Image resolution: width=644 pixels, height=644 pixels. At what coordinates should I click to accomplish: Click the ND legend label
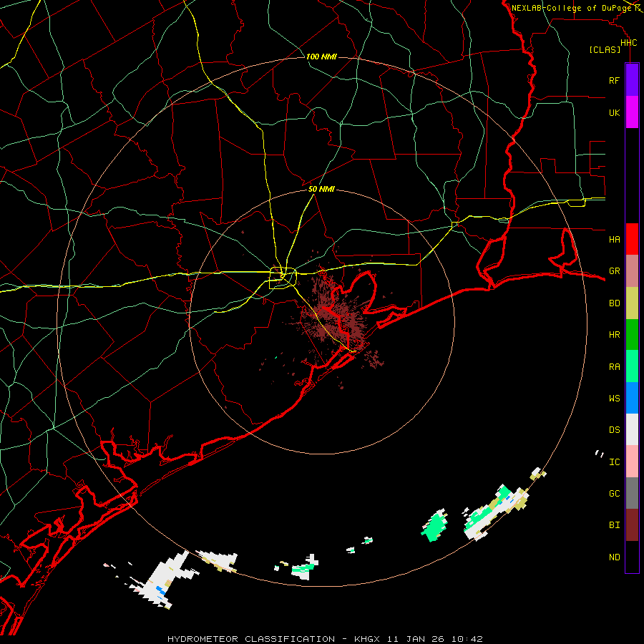click(614, 557)
